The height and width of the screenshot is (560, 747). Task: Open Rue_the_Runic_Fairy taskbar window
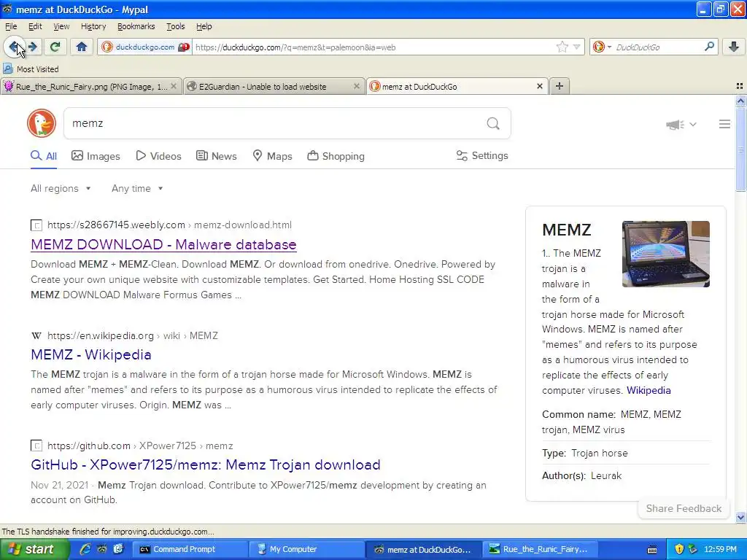tap(539, 549)
